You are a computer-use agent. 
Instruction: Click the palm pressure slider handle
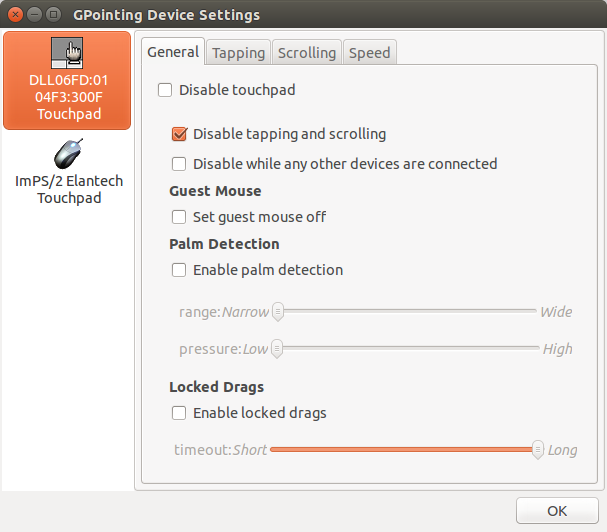point(277,348)
